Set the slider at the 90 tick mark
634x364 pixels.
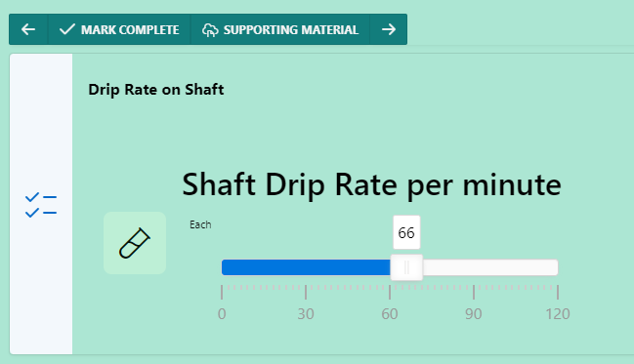coord(474,267)
